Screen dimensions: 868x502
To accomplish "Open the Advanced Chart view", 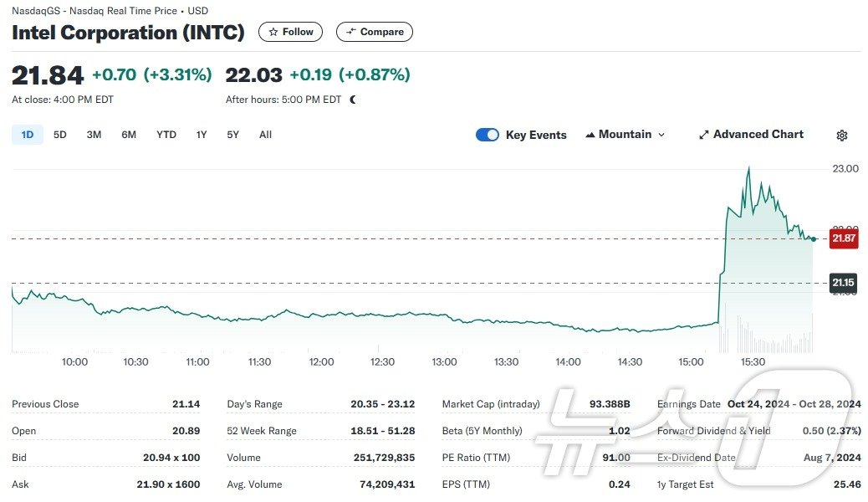I will click(x=751, y=135).
